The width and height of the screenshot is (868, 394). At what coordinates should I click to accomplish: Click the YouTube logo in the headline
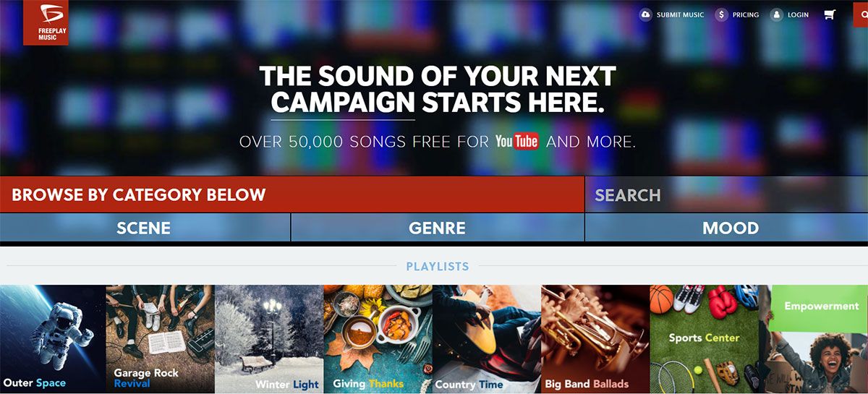tap(516, 141)
